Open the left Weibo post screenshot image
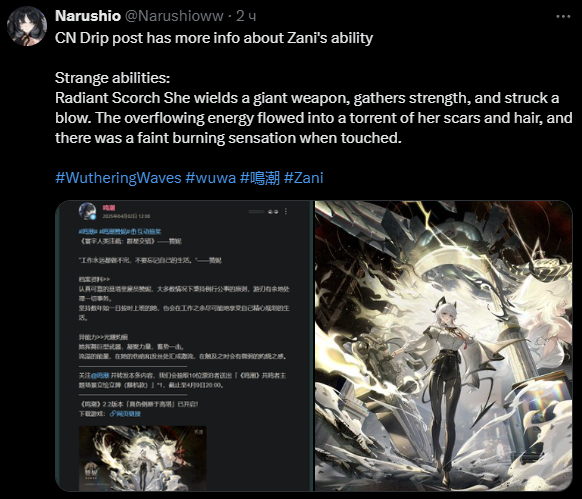Image resolution: width=582 pixels, height=499 pixels. pyautogui.click(x=184, y=346)
